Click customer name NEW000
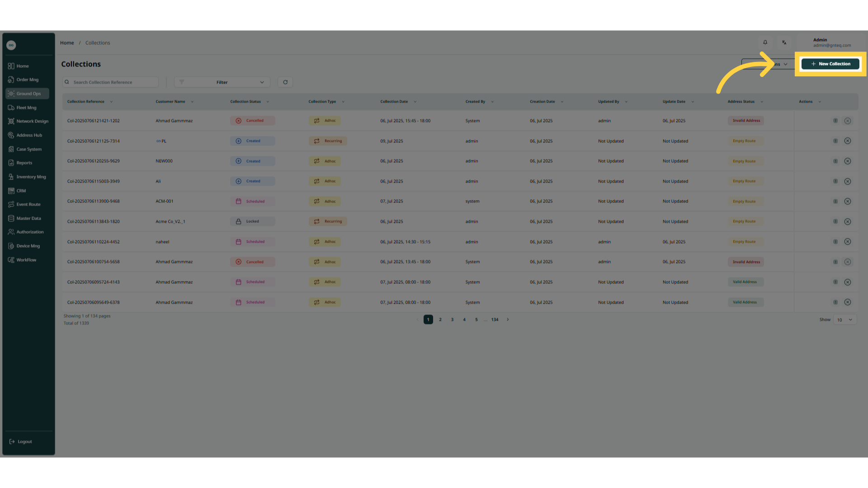The image size is (868, 488). (x=164, y=161)
